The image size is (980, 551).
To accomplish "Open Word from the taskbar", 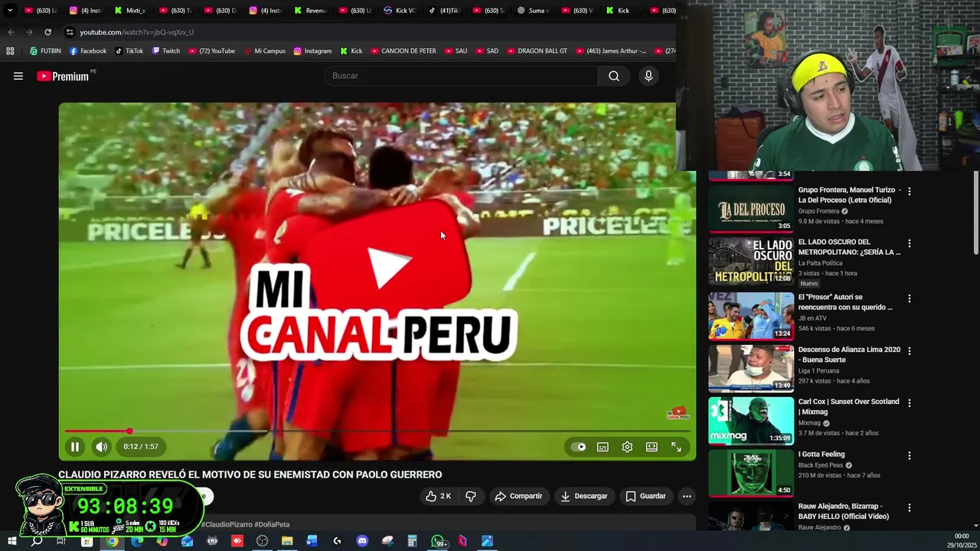I will (312, 541).
